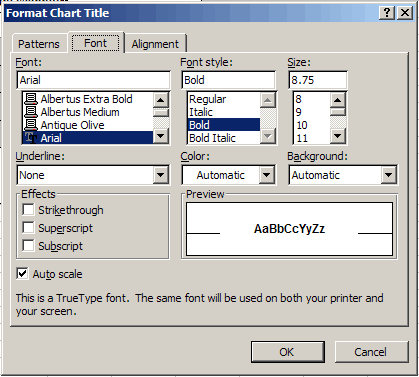The width and height of the screenshot is (419, 377).
Task: Open the Alignment tab
Action: (x=155, y=44)
